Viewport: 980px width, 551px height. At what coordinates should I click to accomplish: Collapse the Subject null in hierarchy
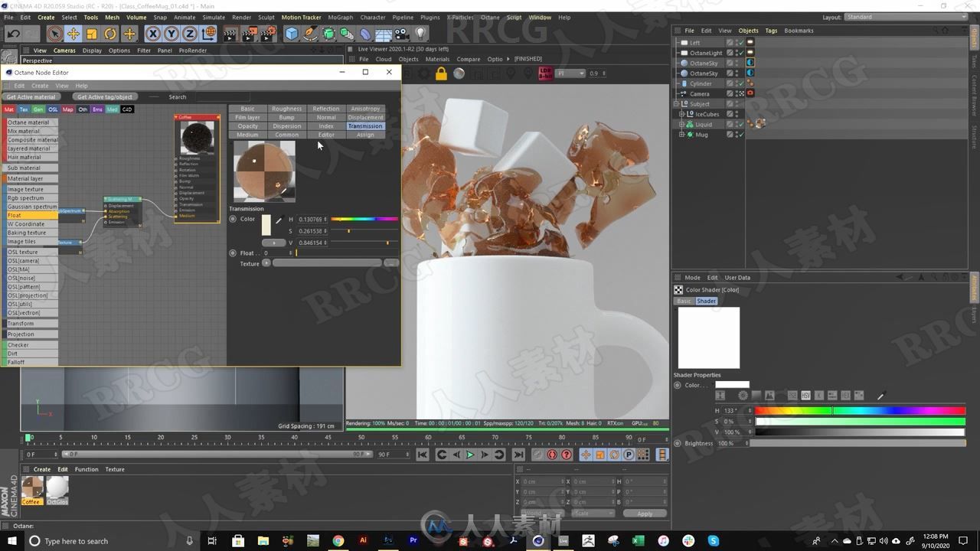pyautogui.click(x=676, y=104)
